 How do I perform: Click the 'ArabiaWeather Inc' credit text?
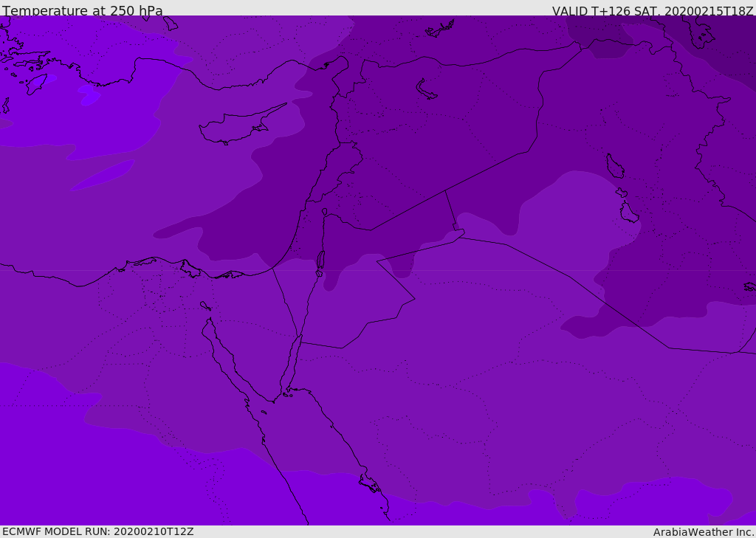coord(704,532)
